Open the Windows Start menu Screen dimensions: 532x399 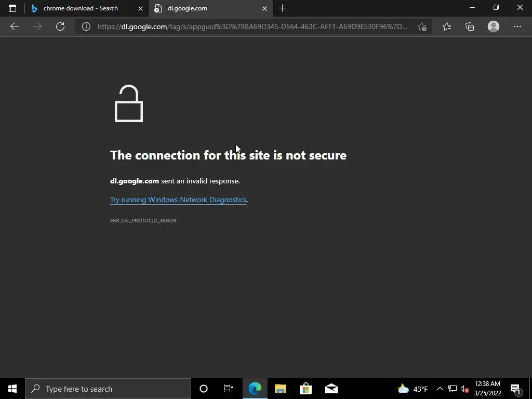[12, 389]
